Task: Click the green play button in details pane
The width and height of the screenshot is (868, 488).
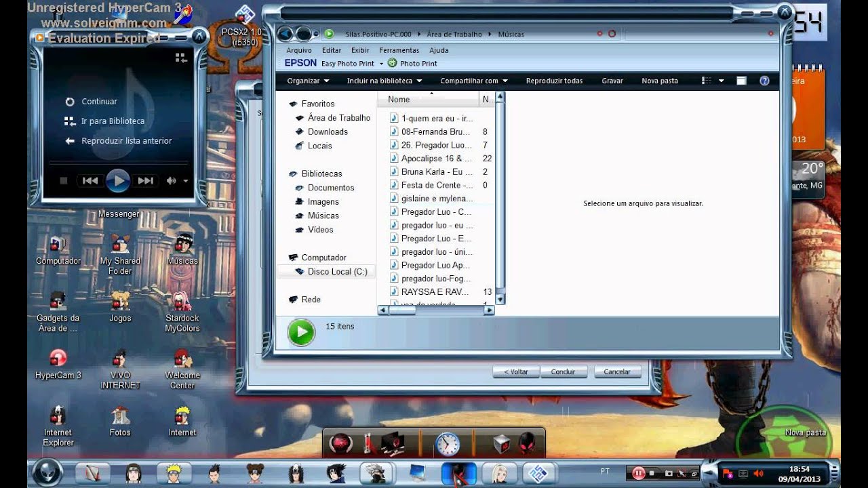Action: tap(301, 333)
